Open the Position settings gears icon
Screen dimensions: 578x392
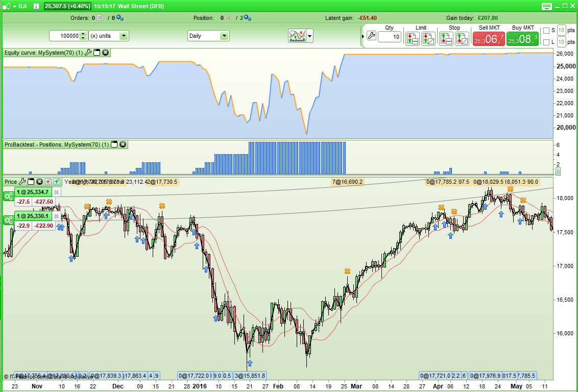pos(247,18)
